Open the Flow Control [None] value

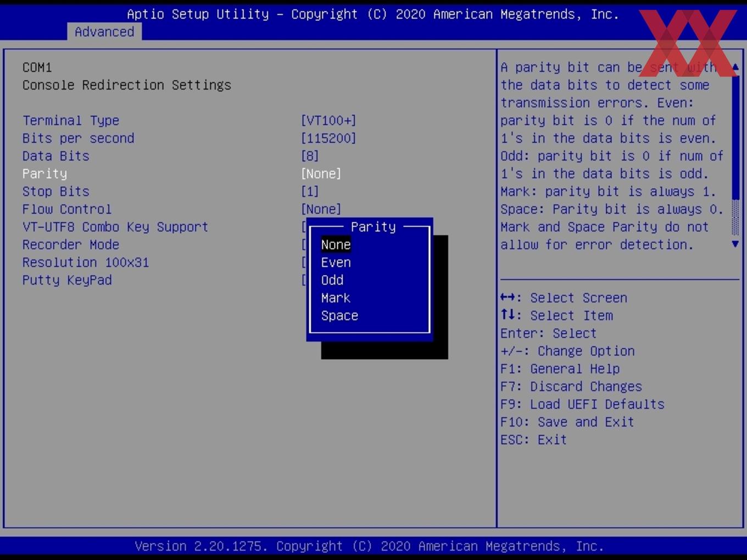(321, 209)
